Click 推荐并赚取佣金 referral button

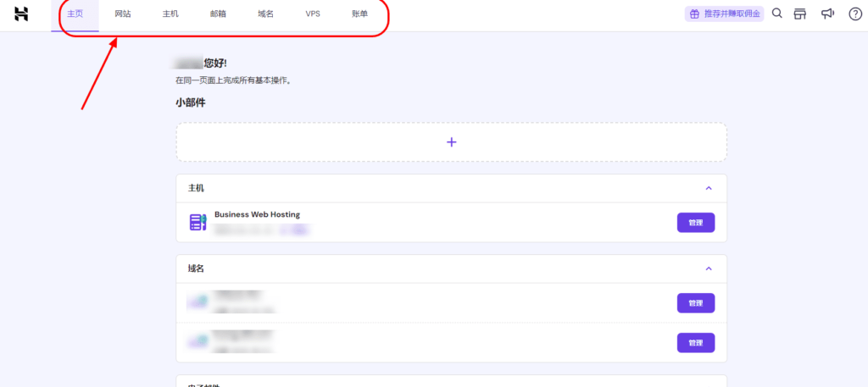click(x=724, y=14)
